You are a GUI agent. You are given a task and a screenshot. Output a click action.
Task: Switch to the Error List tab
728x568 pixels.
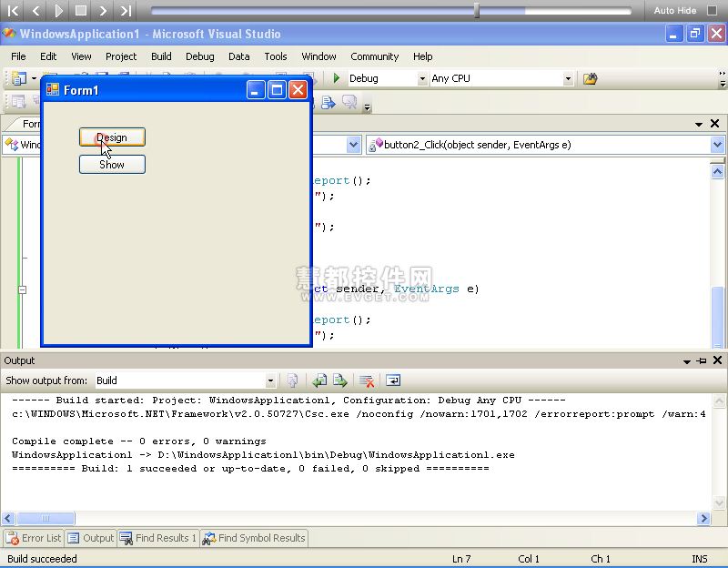(x=34, y=538)
